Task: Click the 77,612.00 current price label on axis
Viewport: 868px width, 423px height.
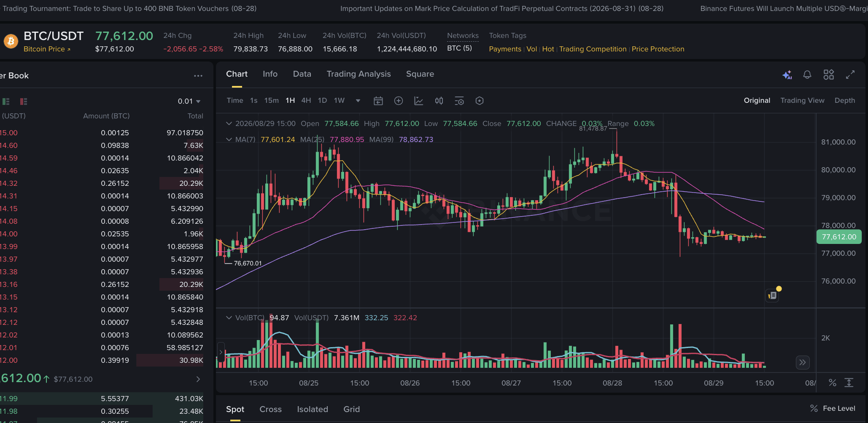Action: point(839,237)
